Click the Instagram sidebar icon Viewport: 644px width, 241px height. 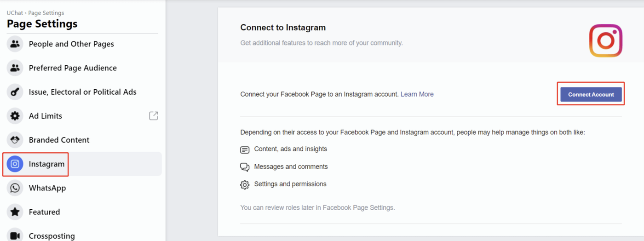pos(15,164)
